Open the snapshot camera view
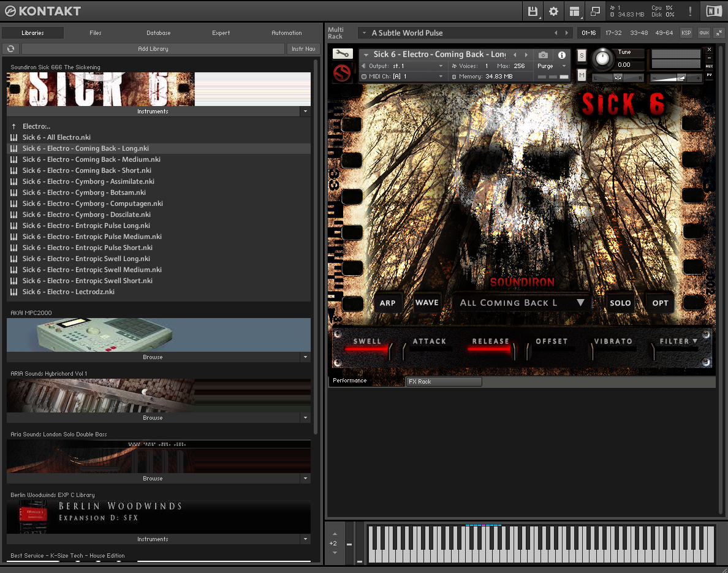The width and height of the screenshot is (728, 573). pos(543,55)
